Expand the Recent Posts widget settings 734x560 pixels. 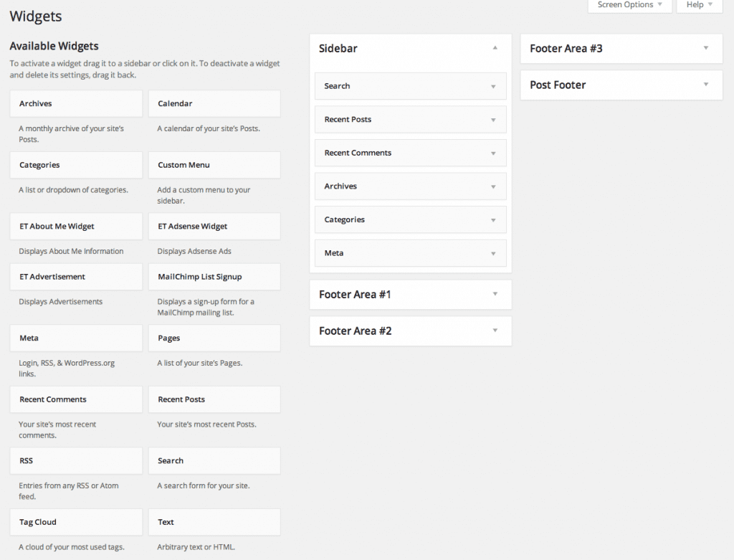(493, 119)
